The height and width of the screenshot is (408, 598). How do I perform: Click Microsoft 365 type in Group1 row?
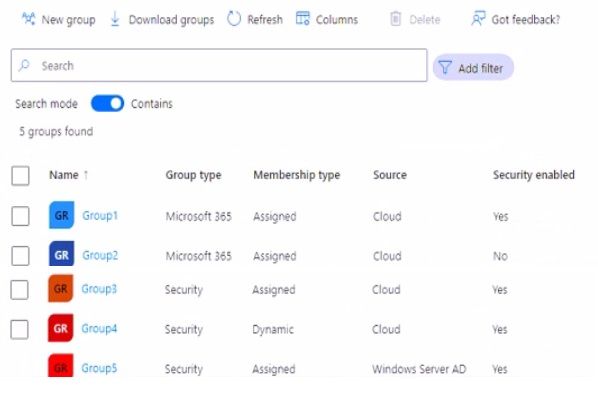point(199,217)
